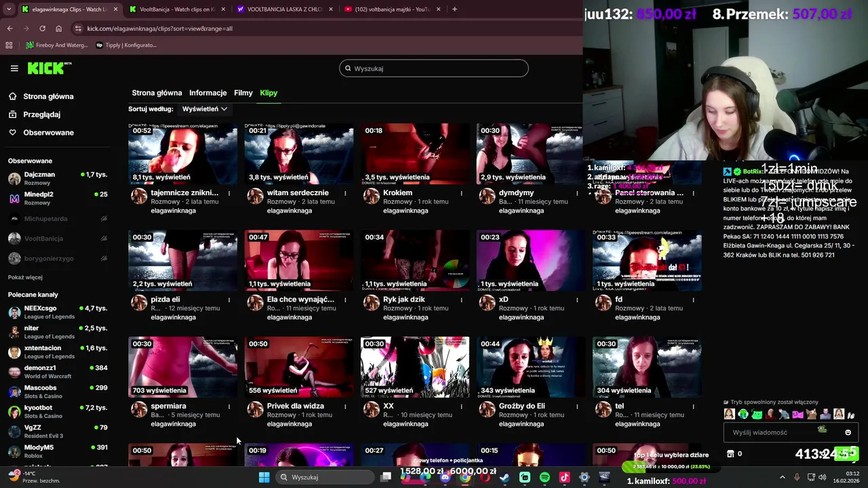The height and width of the screenshot is (488, 868).
Task: Open three-dot menu for 'dymdymy' clip
Action: click(x=577, y=193)
